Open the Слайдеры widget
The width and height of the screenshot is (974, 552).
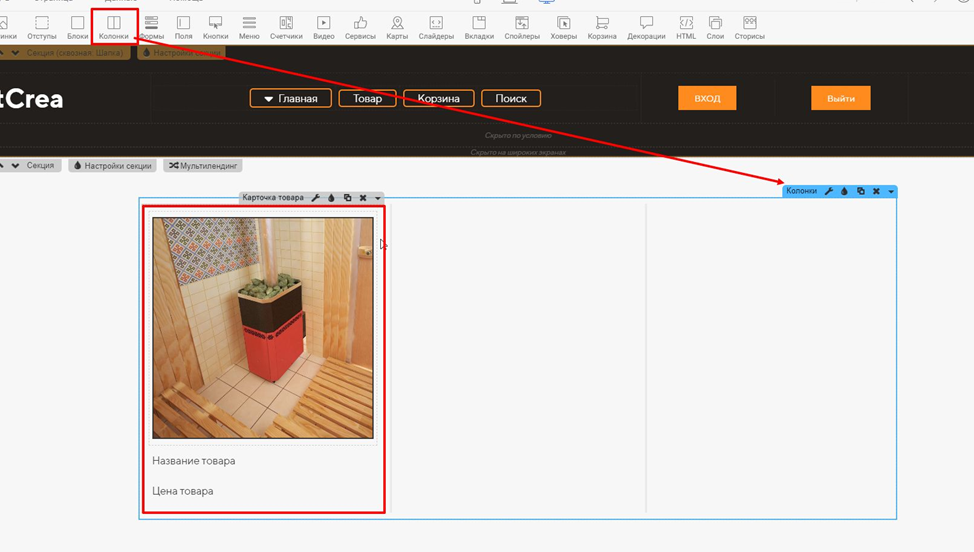(x=436, y=28)
